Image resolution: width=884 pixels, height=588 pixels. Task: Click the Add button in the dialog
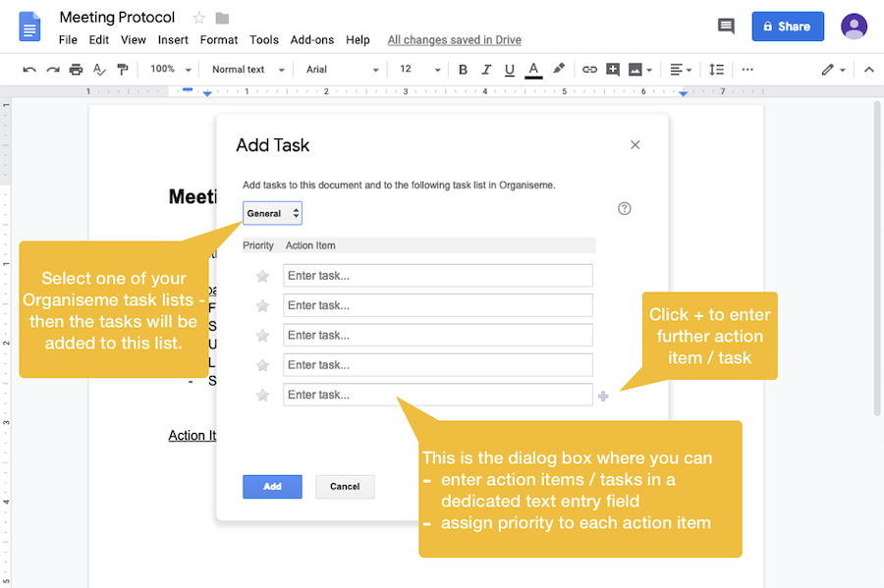pyautogui.click(x=272, y=486)
